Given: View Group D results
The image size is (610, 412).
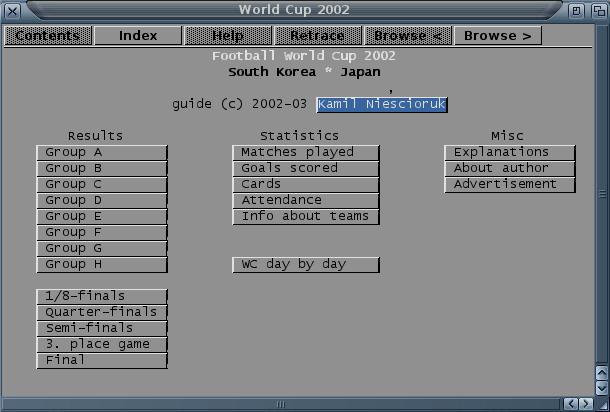Looking at the screenshot, I should coord(102,200).
